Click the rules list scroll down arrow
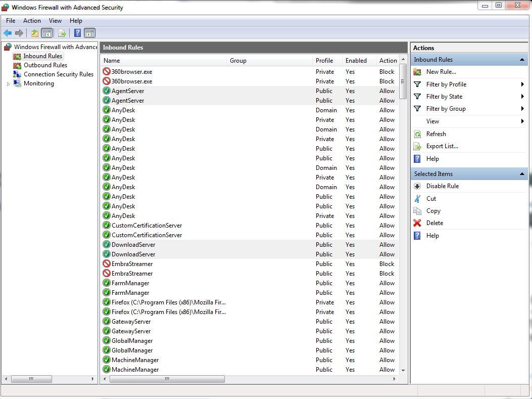This screenshot has height=399, width=532. (403, 371)
